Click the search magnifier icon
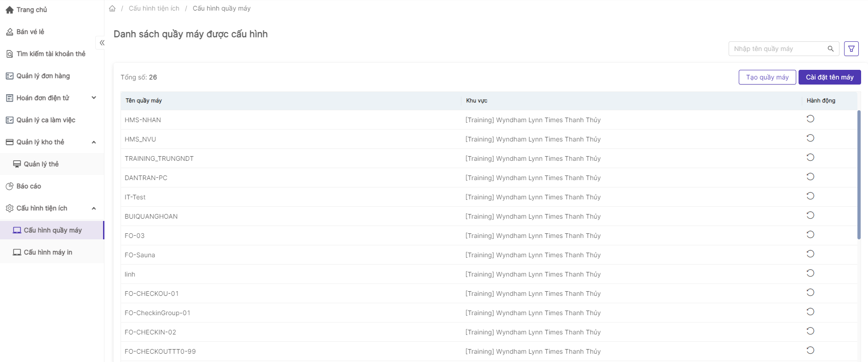This screenshot has height=362, width=868. tap(830, 49)
